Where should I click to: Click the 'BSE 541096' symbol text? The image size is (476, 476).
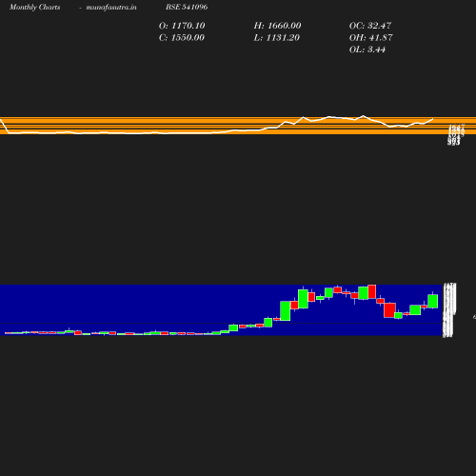187,7
